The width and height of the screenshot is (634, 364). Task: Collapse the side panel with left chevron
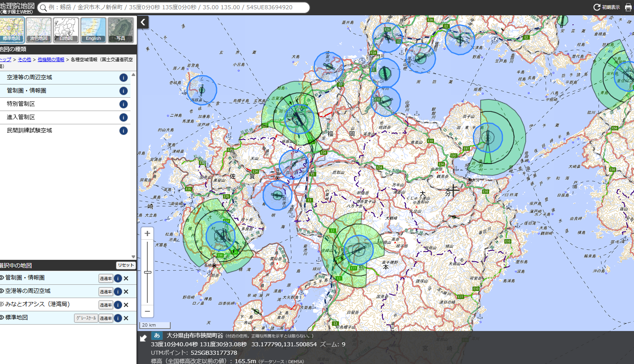pos(143,22)
